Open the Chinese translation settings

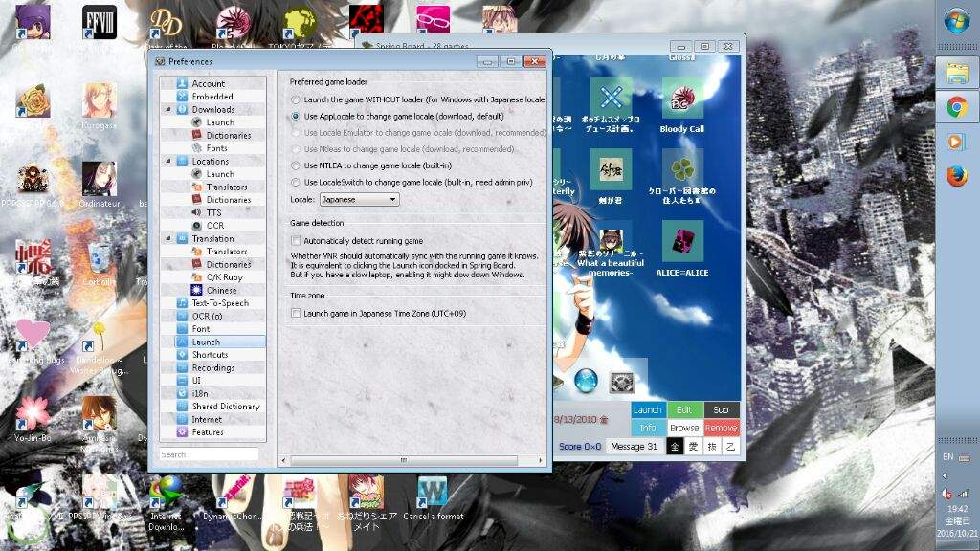(x=221, y=291)
